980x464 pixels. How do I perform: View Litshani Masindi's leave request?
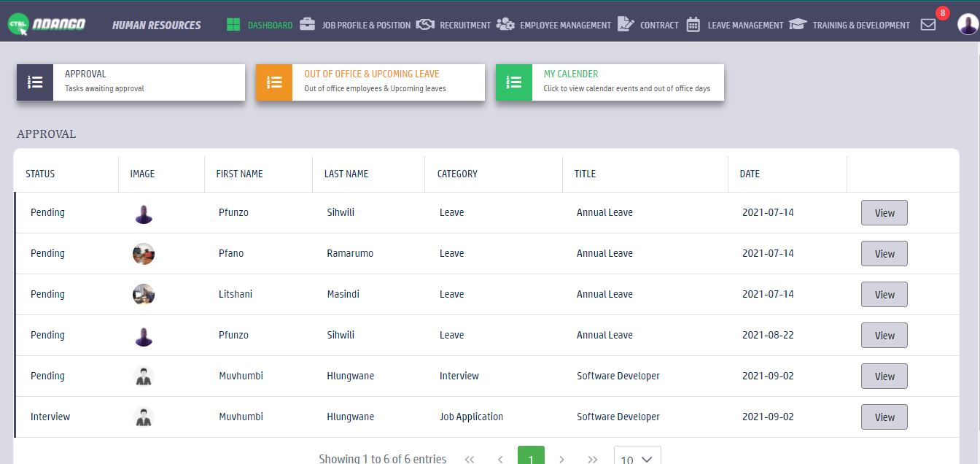(x=884, y=295)
